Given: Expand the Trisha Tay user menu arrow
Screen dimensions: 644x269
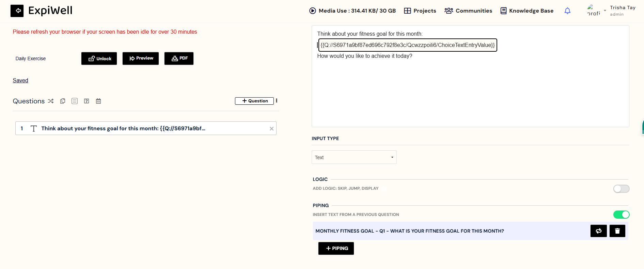Looking at the screenshot, I should pos(605,11).
